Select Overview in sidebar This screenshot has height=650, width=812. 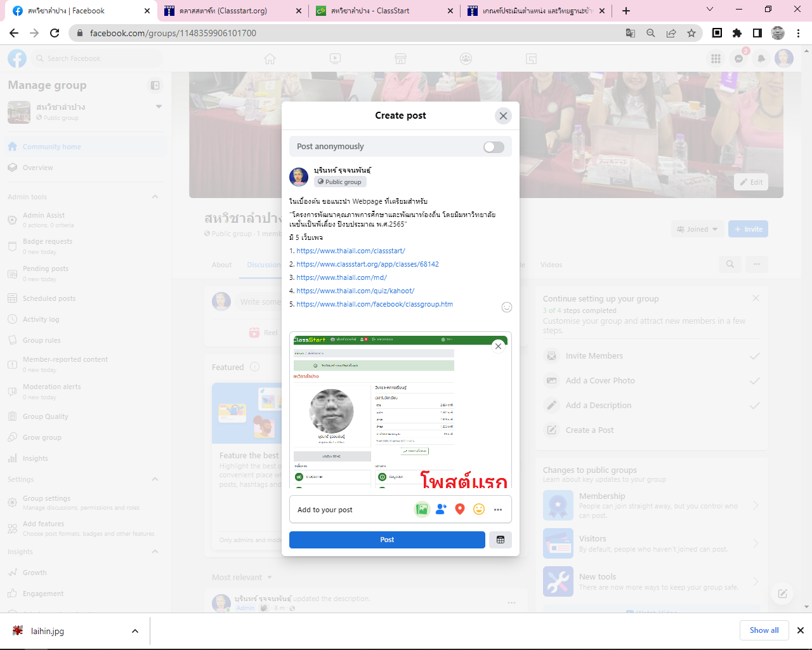(86, 168)
